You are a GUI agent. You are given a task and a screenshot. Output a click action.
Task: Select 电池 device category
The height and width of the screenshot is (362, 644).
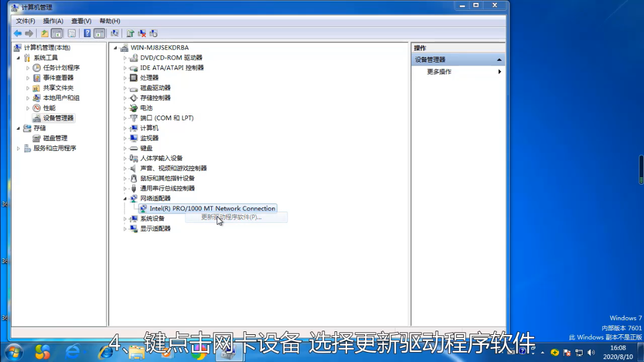click(146, 108)
